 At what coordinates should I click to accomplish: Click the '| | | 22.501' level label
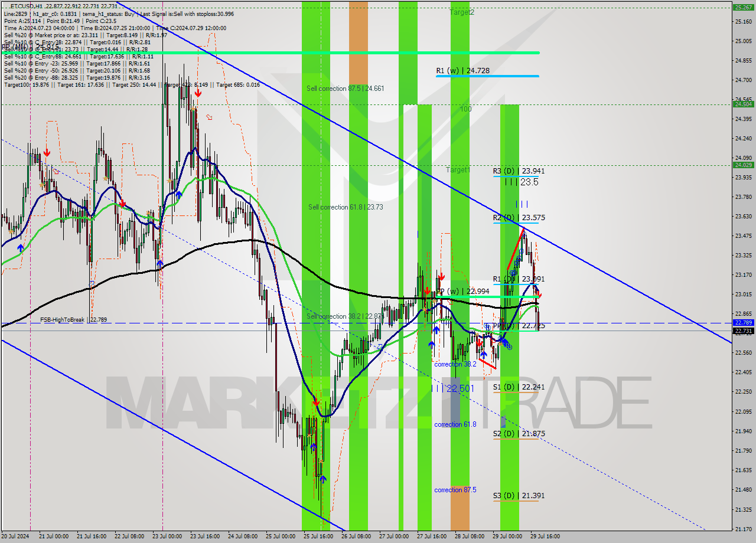tap(452, 388)
